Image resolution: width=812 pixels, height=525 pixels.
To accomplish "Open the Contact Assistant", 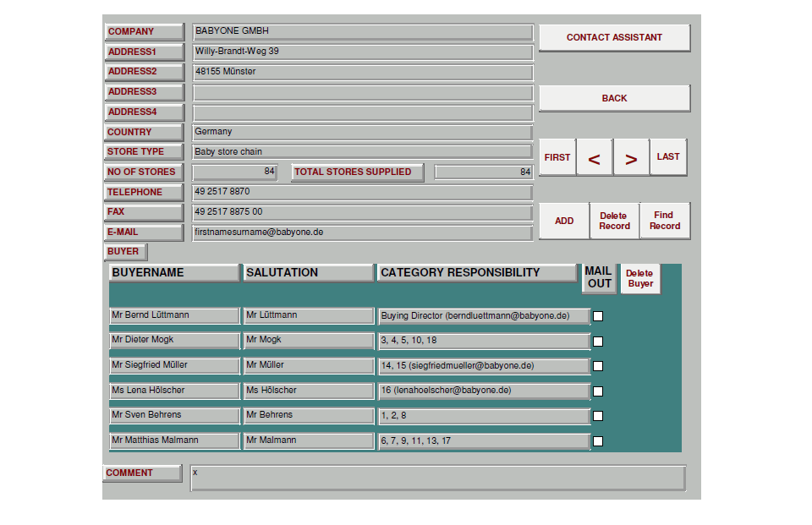I will point(614,38).
